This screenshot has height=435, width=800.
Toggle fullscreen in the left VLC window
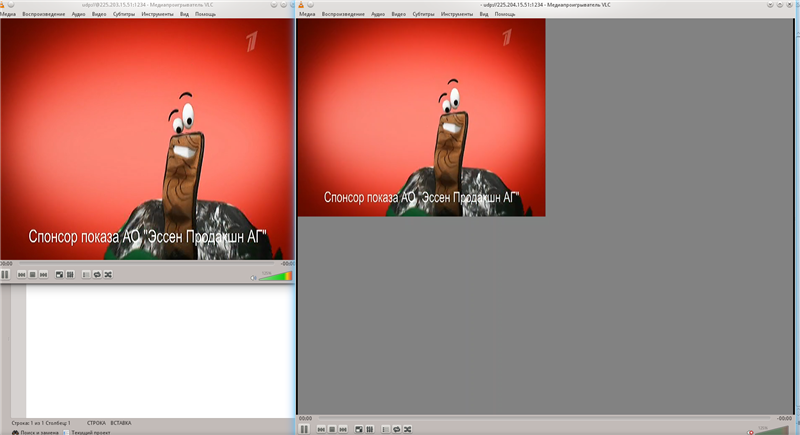pyautogui.click(x=59, y=275)
